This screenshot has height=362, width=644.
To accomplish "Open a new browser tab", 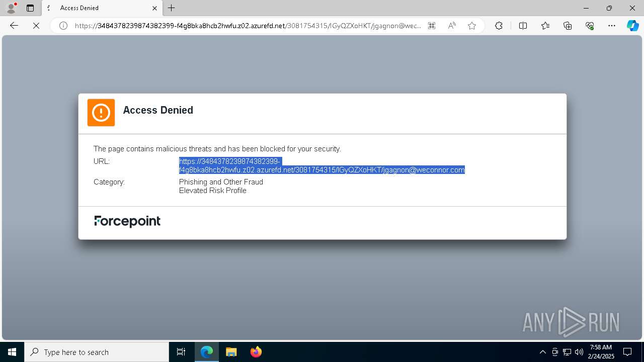I will click(172, 8).
